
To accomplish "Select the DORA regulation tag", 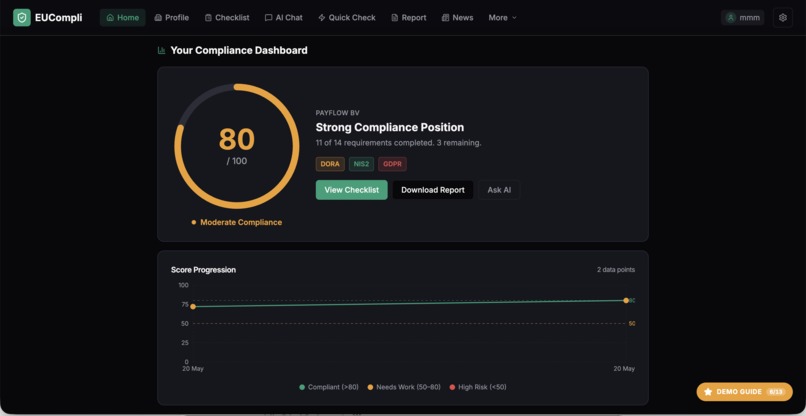I will 330,164.
